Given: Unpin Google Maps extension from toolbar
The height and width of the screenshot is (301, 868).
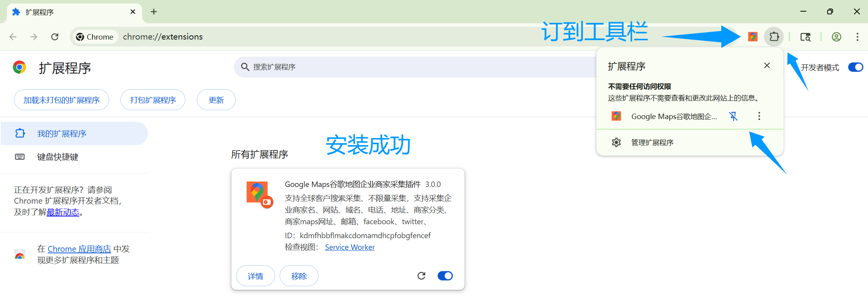Looking at the screenshot, I should point(733,116).
